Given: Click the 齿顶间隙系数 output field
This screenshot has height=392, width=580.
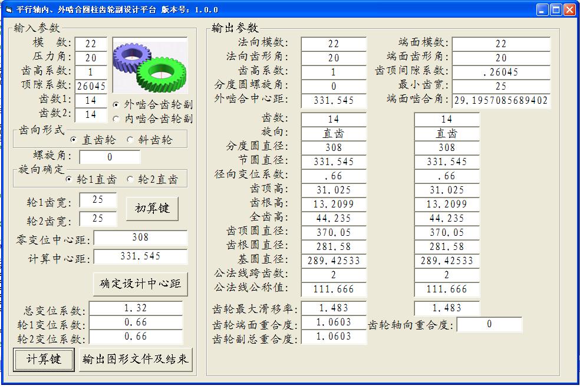Looking at the screenshot, I should 501,72.
